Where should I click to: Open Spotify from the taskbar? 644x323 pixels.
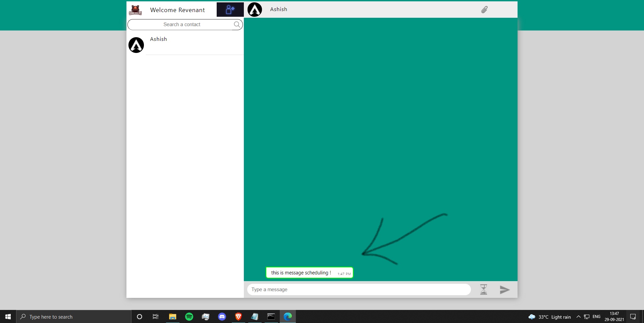[189, 316]
